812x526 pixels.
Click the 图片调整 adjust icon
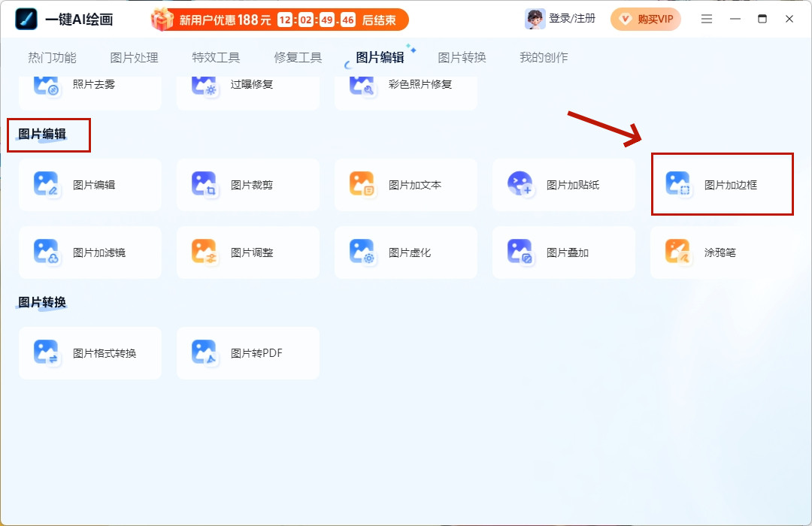[x=205, y=252]
